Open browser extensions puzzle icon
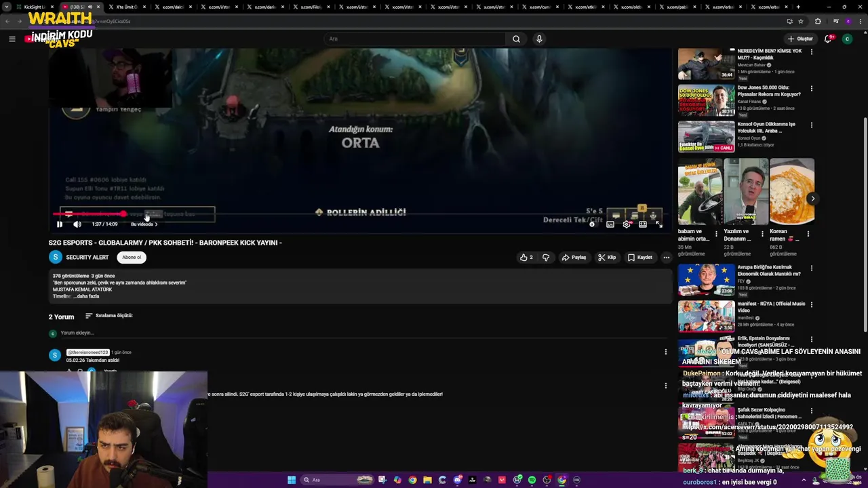868x488 pixels. tap(818, 21)
